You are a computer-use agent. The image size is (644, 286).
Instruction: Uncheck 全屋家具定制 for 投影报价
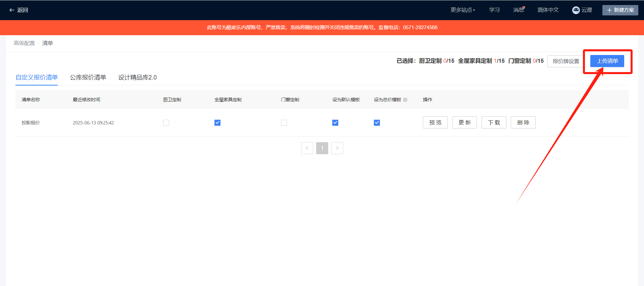[217, 123]
